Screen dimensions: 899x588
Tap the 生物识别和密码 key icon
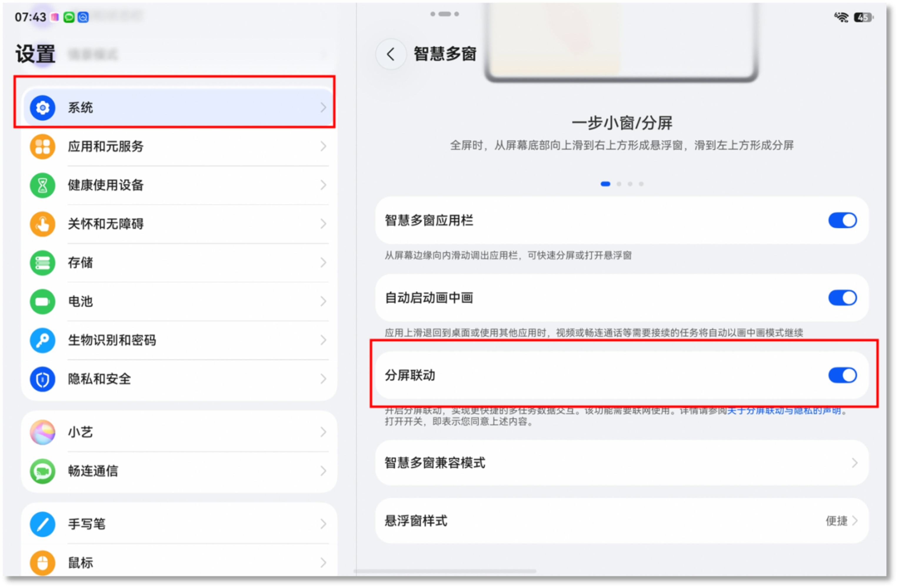pyautogui.click(x=43, y=341)
